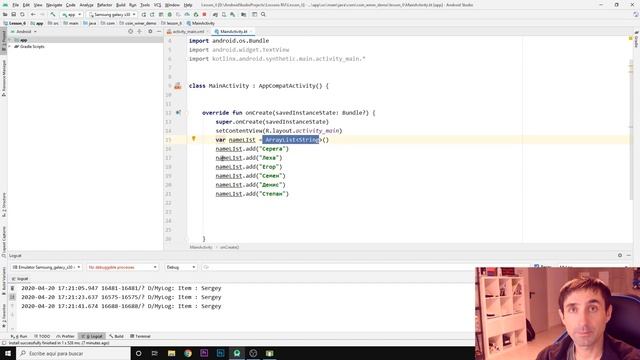Click the java breadcrumb folder

click(90, 23)
